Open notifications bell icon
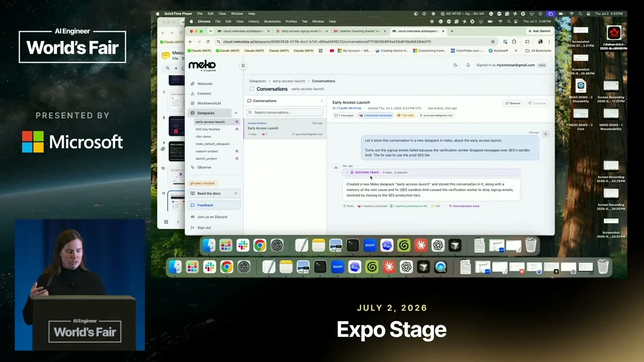 pos(468,65)
